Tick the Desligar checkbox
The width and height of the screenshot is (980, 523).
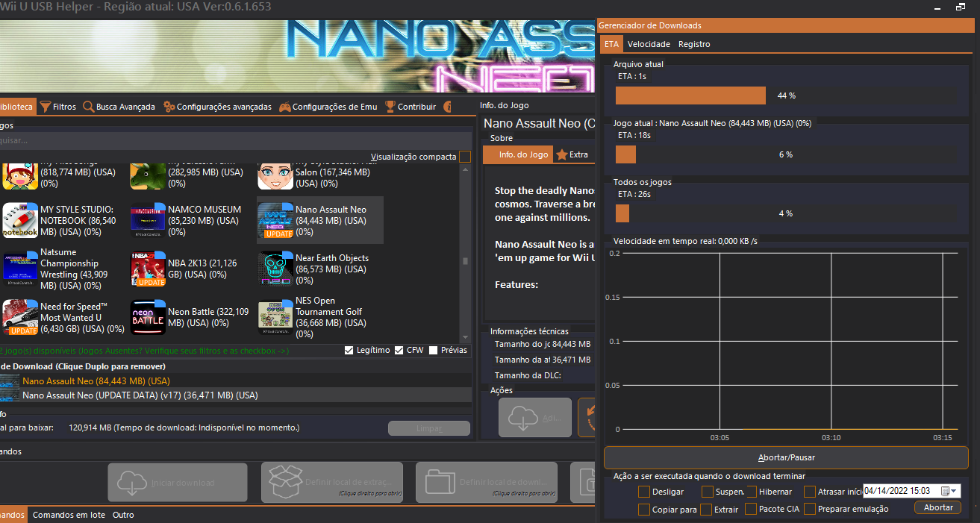tap(644, 492)
